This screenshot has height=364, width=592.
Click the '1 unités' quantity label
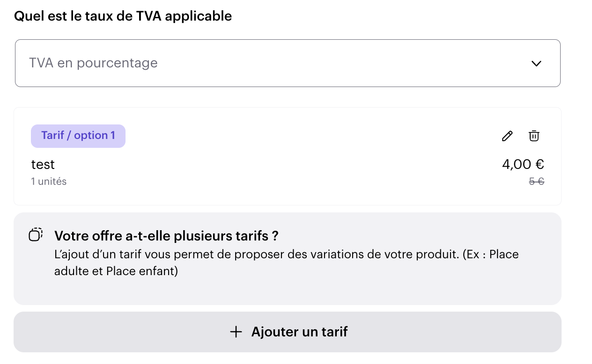[x=49, y=182]
